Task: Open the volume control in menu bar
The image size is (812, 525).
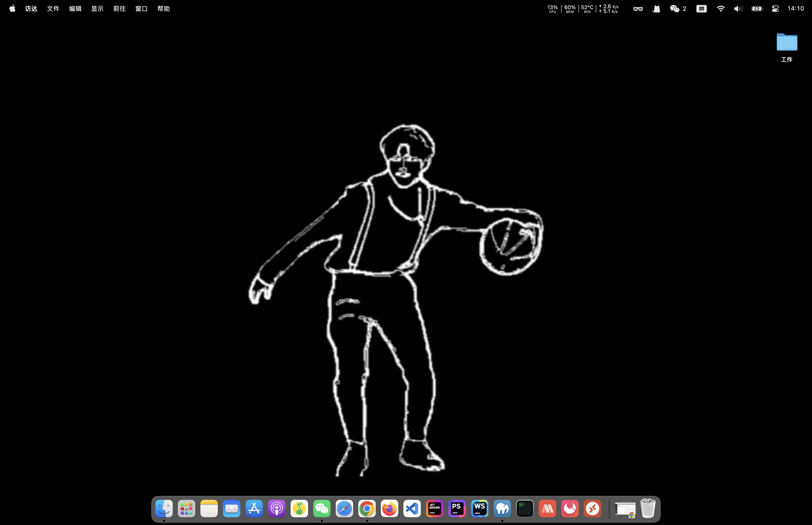Action: coord(738,9)
